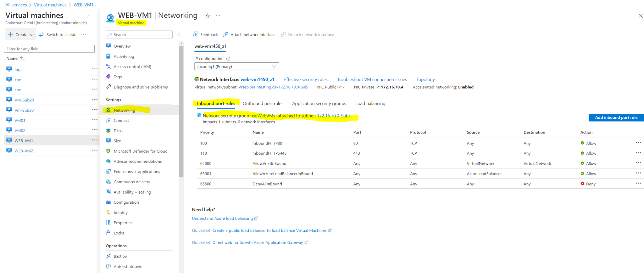Screen dimensions: 644x273
Task: Expand the Create dropdown chevron
Action: (x=32, y=35)
